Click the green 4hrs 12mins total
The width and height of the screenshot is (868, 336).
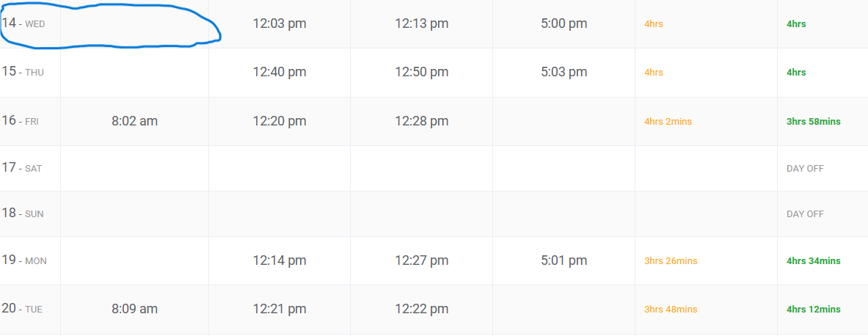point(813,310)
